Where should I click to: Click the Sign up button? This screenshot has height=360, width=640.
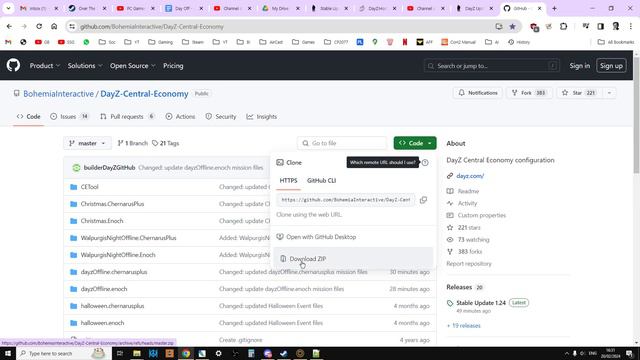click(611, 66)
